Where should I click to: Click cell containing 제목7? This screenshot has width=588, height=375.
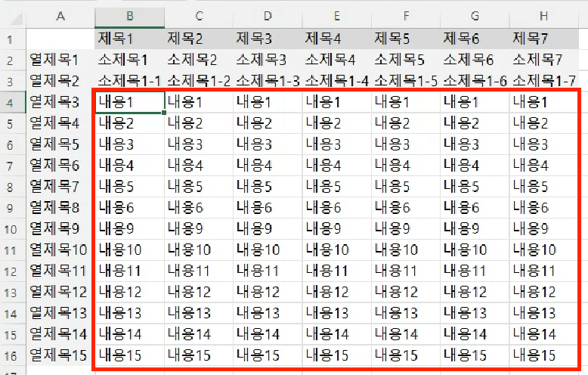coord(543,39)
